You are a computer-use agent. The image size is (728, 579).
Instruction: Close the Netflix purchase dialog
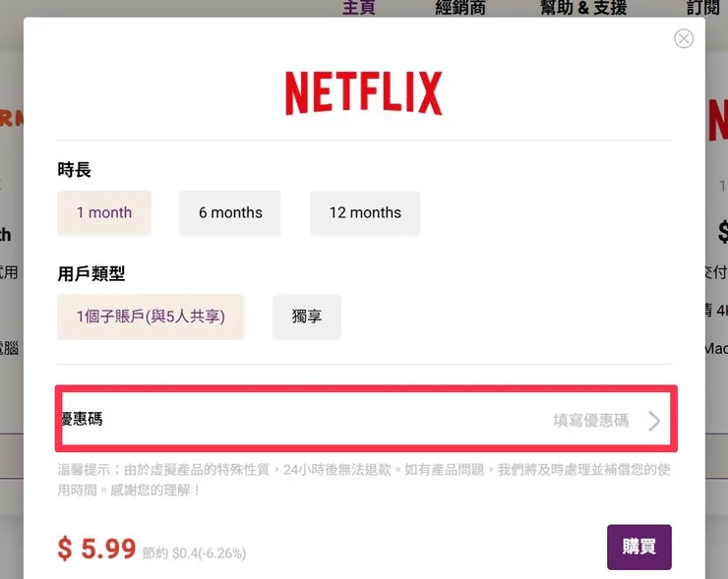tap(684, 38)
